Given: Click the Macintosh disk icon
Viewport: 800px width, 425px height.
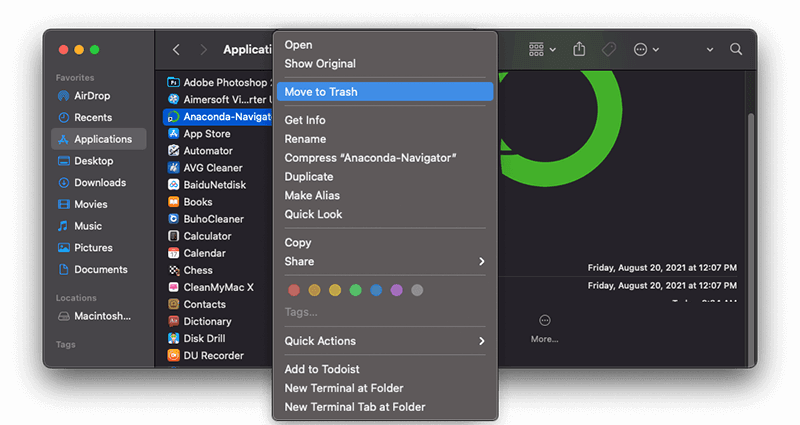Looking at the screenshot, I should [63, 316].
